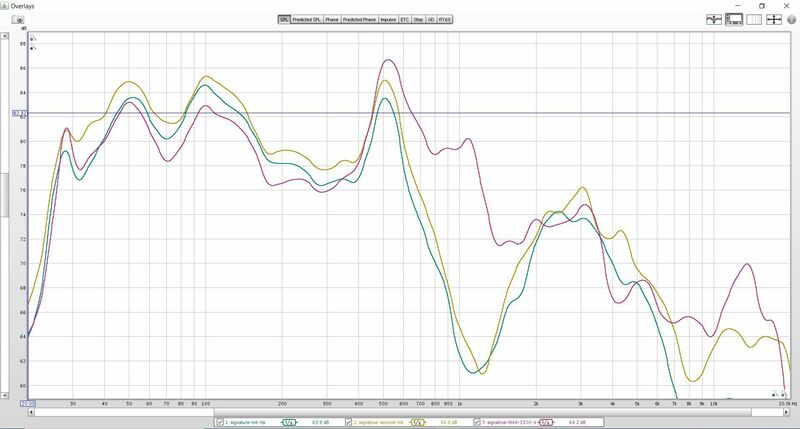800x429 pixels.
Task: Restore down the Overlays window
Action: (x=762, y=6)
